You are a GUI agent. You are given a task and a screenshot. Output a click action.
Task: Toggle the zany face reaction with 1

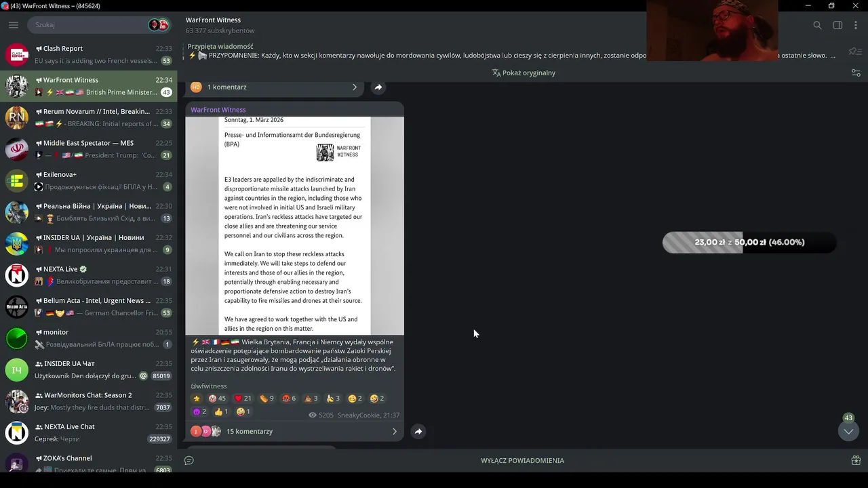[243, 411]
